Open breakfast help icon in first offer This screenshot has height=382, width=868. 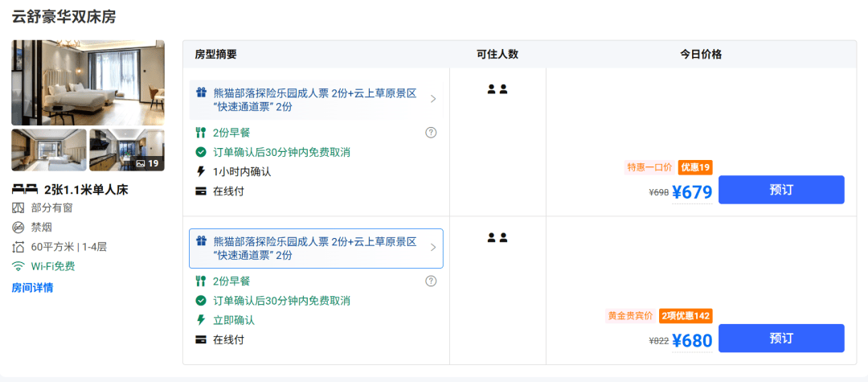point(431,133)
